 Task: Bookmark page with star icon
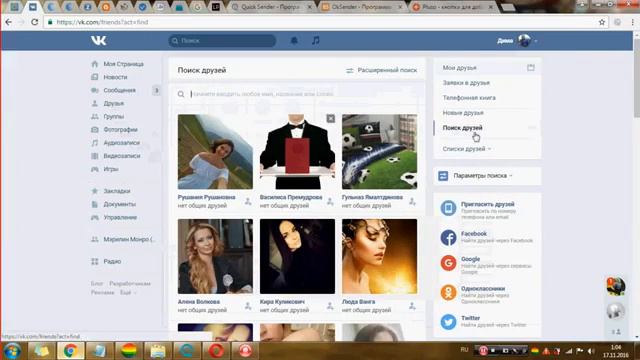[x=602, y=22]
